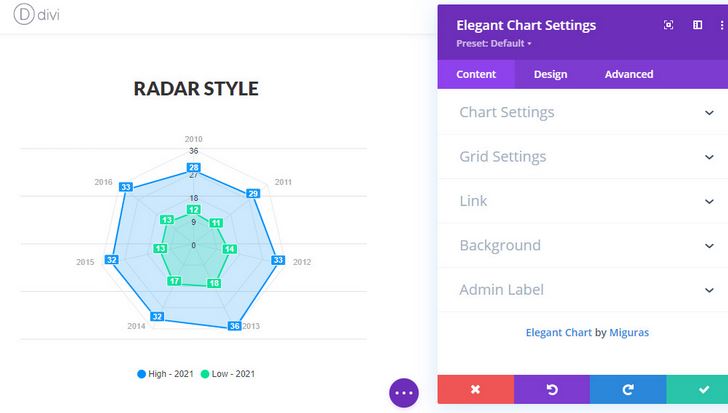This screenshot has height=413, width=728.
Task: Switch to the Design tab
Action: [550, 74]
